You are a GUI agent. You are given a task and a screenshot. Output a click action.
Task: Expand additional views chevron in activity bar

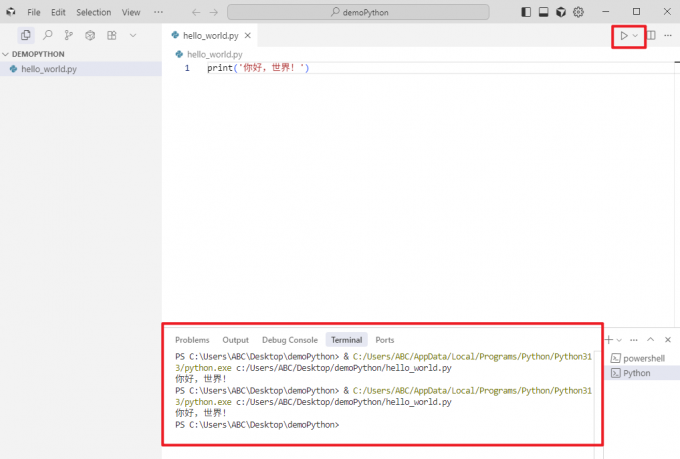point(132,35)
